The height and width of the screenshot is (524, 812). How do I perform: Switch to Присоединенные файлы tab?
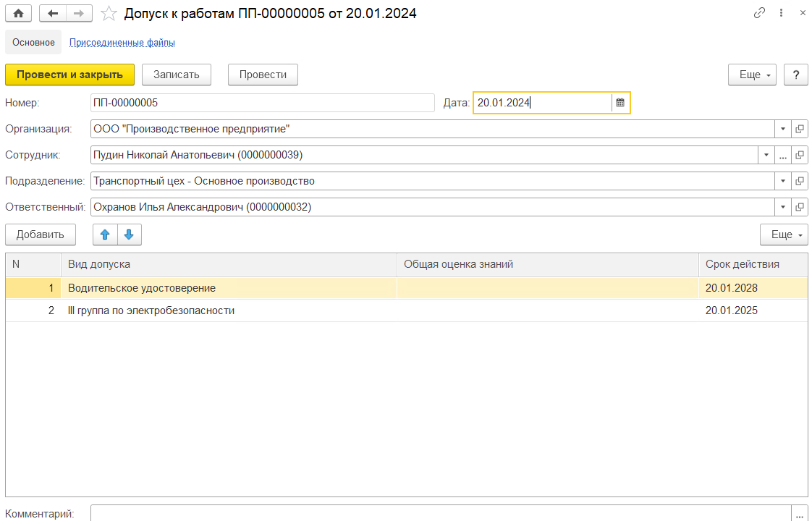(122, 42)
